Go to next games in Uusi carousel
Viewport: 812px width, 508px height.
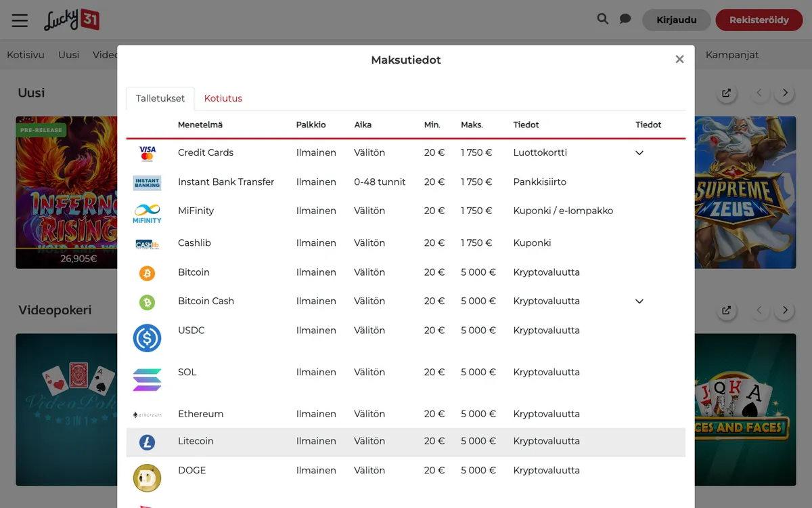(x=785, y=93)
